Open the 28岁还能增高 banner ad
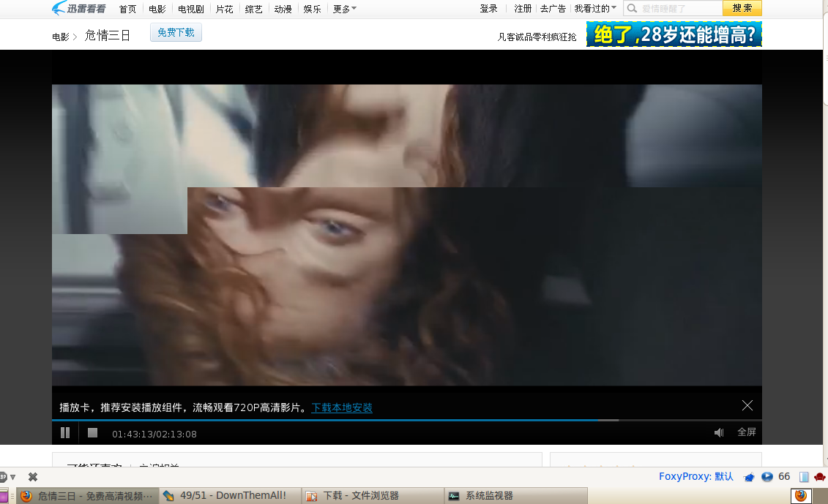The width and height of the screenshot is (828, 504). point(674,34)
